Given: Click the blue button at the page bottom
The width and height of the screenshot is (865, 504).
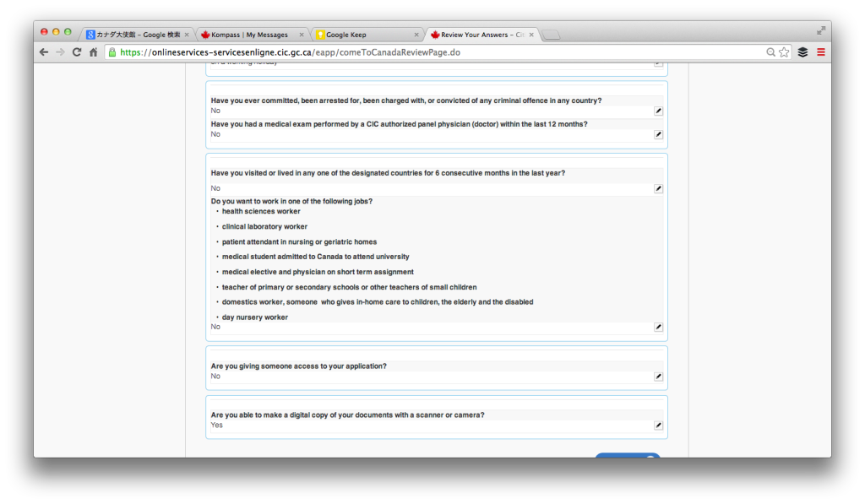Looking at the screenshot, I should pyautogui.click(x=628, y=456).
